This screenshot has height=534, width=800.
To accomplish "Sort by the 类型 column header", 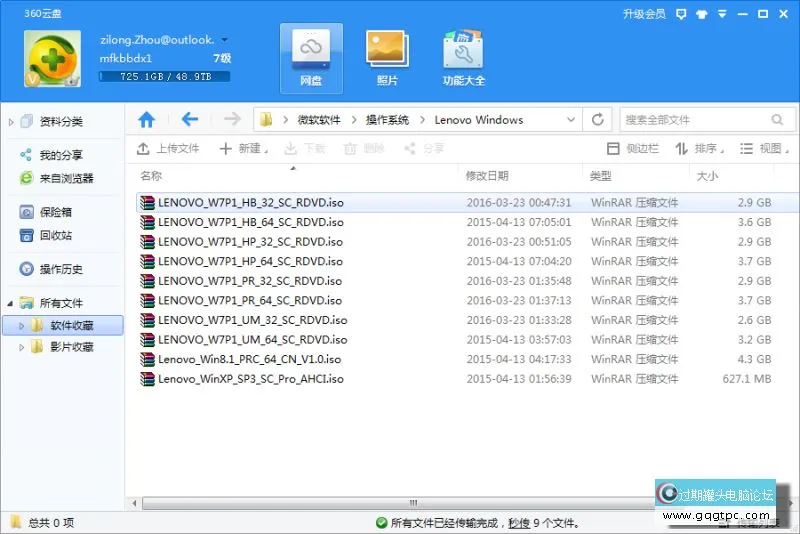I will (601, 176).
